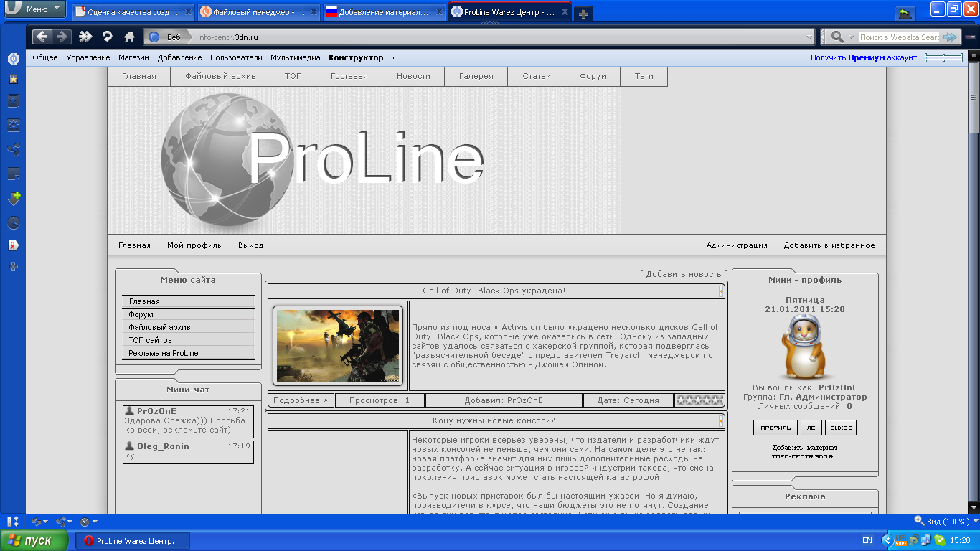Click the Opera Unite icon in sidebar

click(13, 59)
